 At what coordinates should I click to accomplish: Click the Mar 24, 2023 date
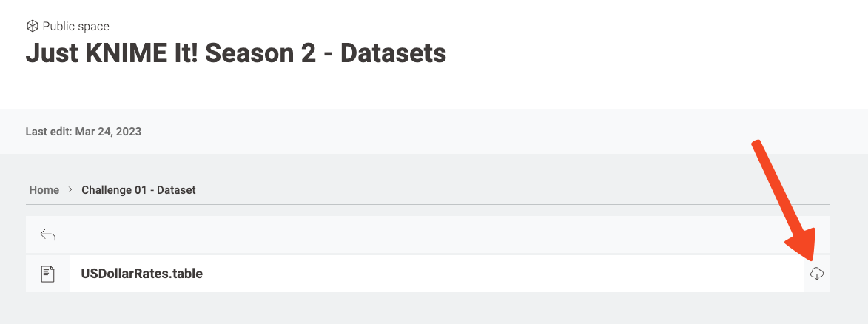[108, 132]
